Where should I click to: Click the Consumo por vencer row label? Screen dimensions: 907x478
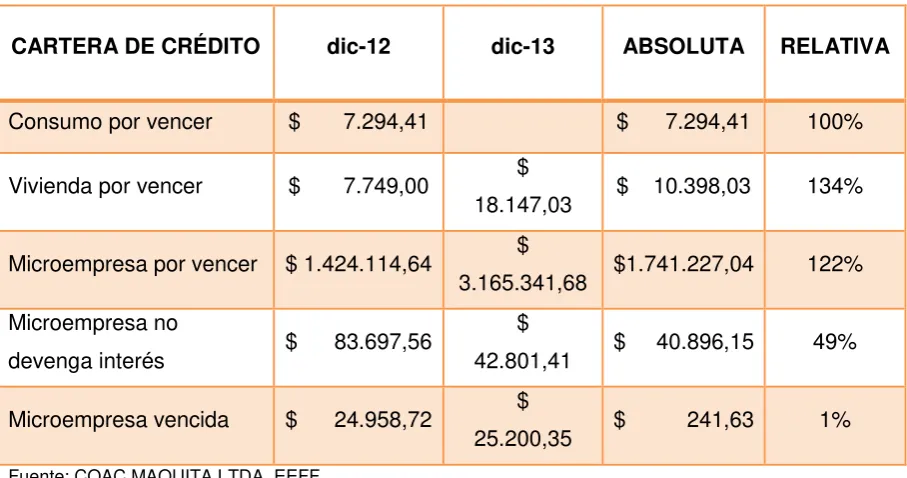pos(110,122)
